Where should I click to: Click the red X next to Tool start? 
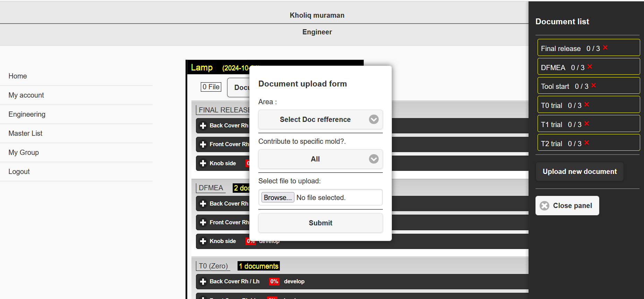(x=594, y=85)
